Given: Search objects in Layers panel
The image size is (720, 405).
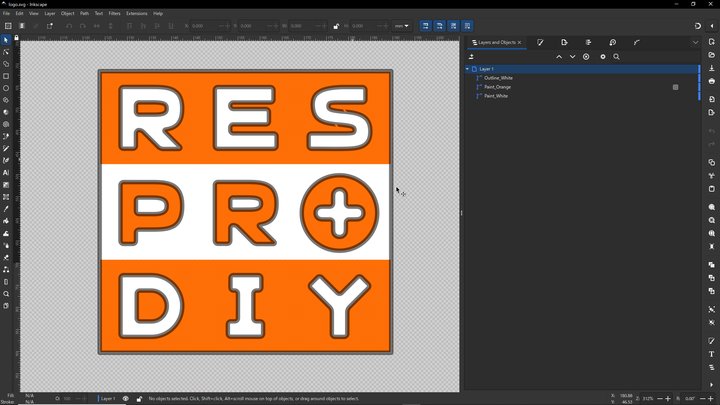Looking at the screenshot, I should coord(617,56).
